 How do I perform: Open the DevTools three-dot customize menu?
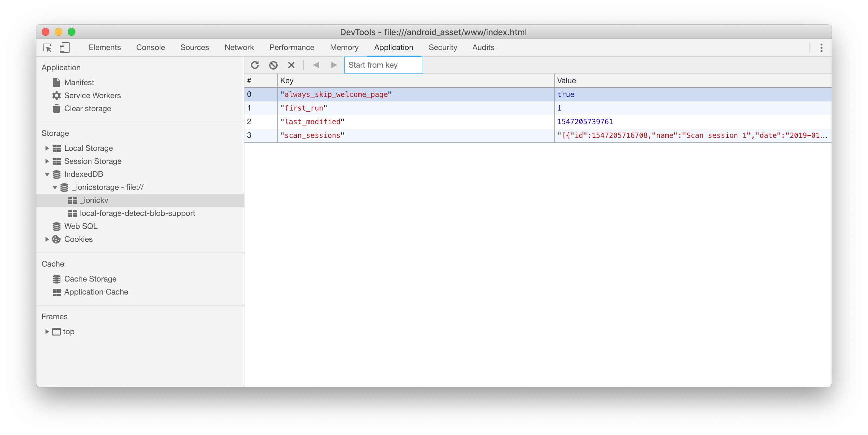pyautogui.click(x=822, y=47)
